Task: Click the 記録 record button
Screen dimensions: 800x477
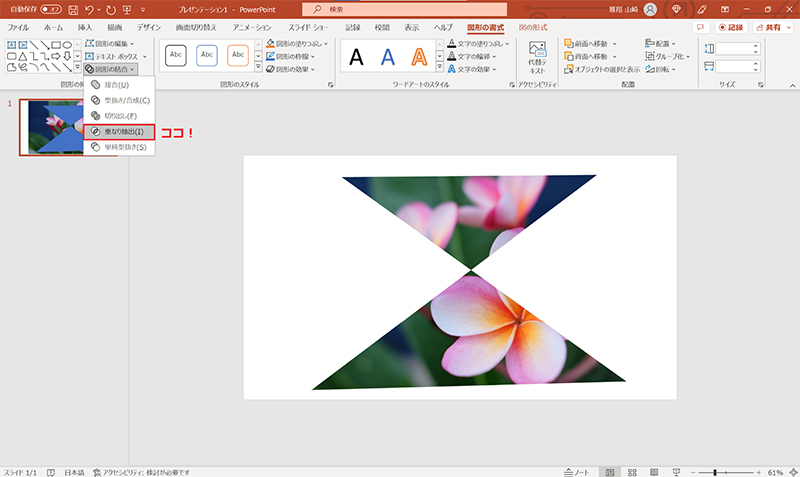Action: [x=729, y=27]
